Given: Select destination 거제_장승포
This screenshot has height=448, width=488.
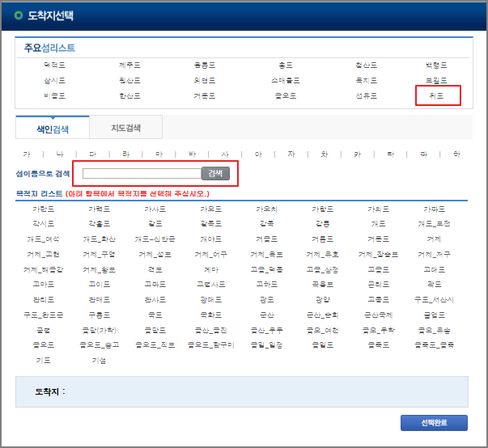Looking at the screenshot, I should [379, 254].
